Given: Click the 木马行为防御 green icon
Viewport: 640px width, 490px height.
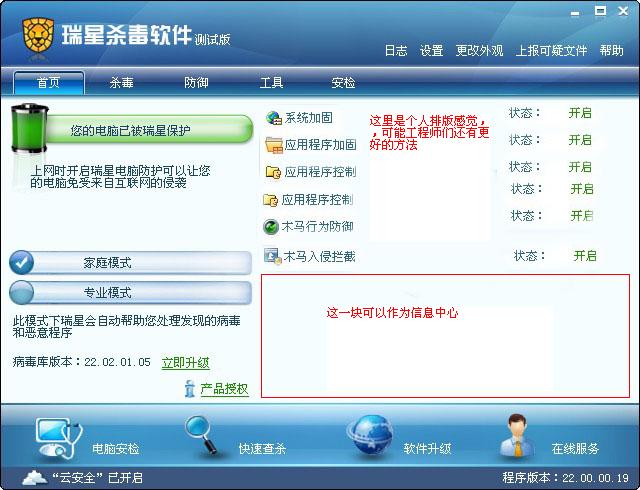Looking at the screenshot, I should pos(271,227).
